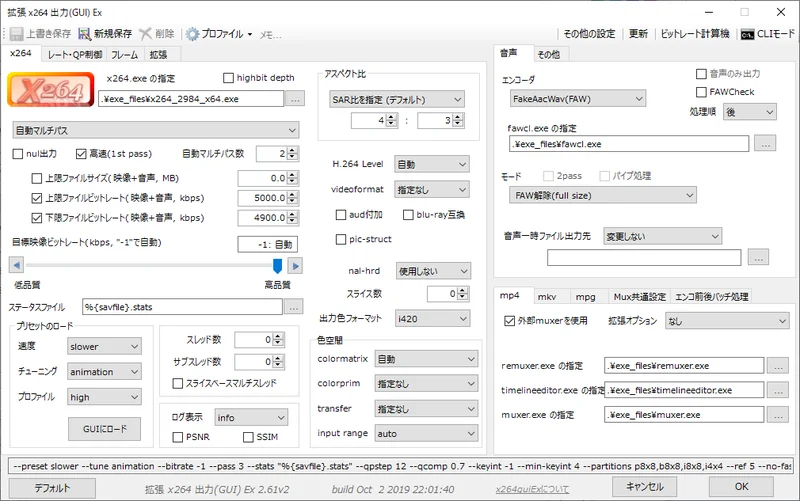800x501 pixels.
Task: Open the チューニング animation dropdown
Action: pos(104,370)
